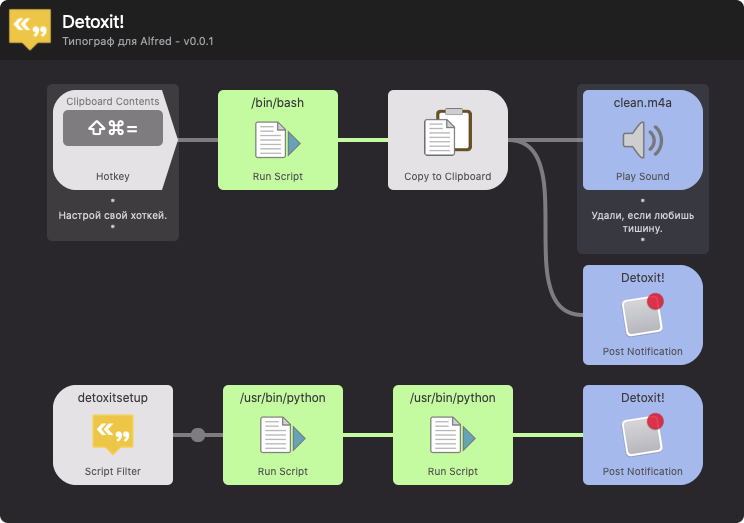This screenshot has width=744, height=523.
Task: Click the 'Типограф для Alfred - v0.0.1' subtitle
Action: (138, 41)
